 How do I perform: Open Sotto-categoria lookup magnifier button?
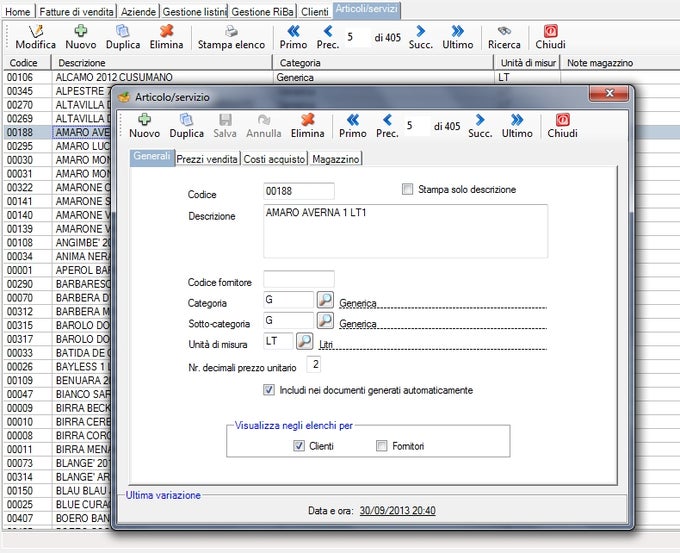325,321
